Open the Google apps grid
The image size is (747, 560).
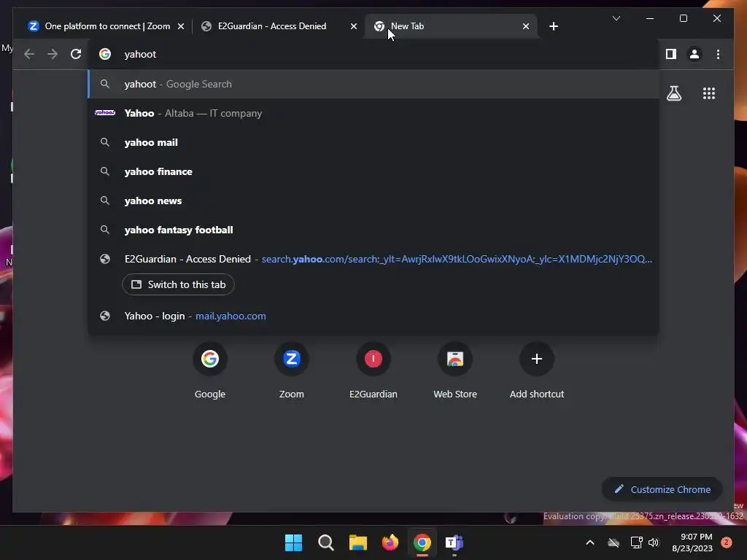click(709, 93)
